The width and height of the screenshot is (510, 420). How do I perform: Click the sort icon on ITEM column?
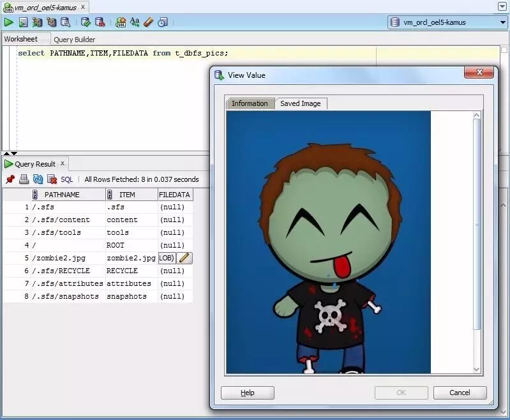click(110, 195)
